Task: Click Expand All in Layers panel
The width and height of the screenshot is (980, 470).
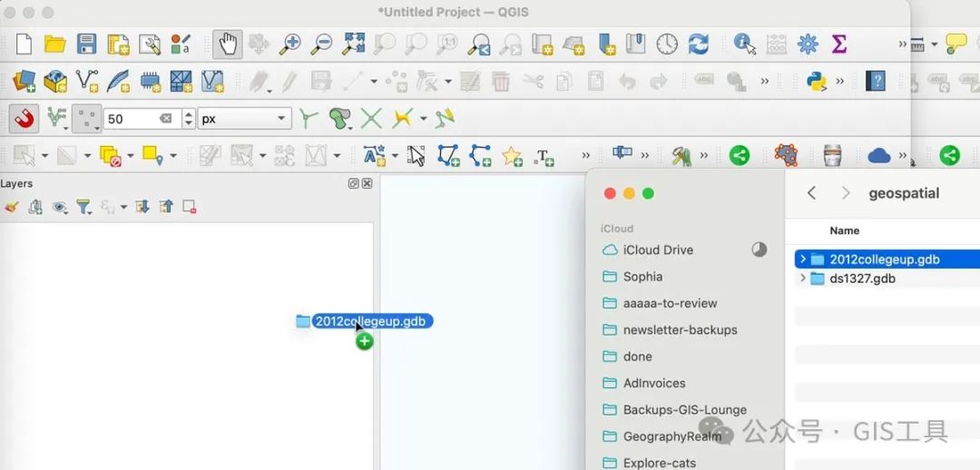Action: (x=142, y=207)
